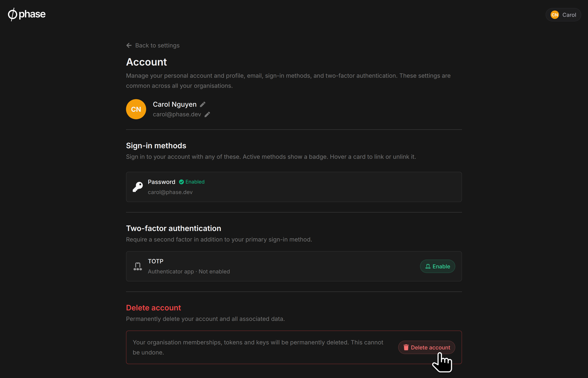This screenshot has height=378, width=588.
Task: Open the Carol user menu
Action: point(563,15)
